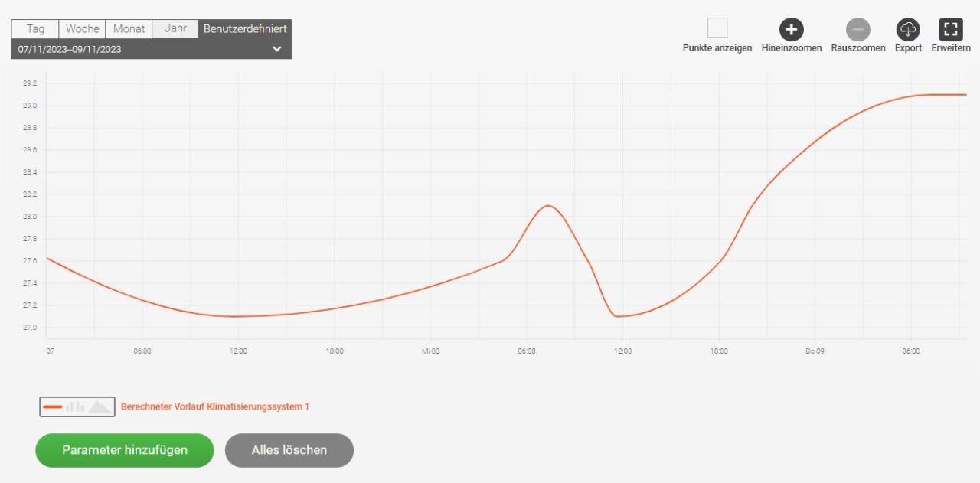Screen dimensions: 980x483
Task: Expand chart with the Erweitern fullscreen icon
Action: 951,30
